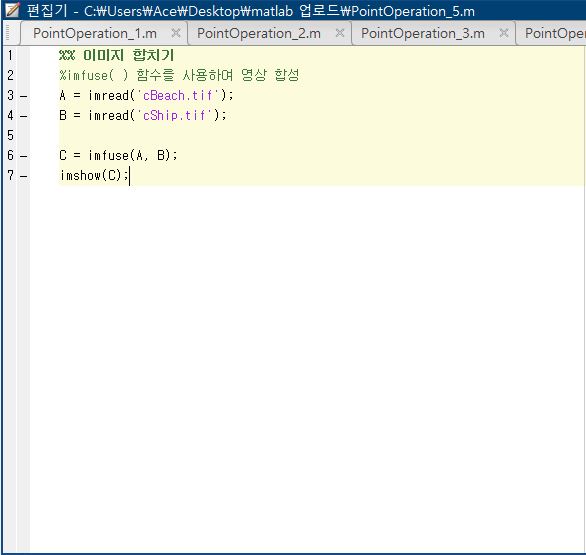
Task: Click 'B = imread(' code text
Action: coord(97,115)
